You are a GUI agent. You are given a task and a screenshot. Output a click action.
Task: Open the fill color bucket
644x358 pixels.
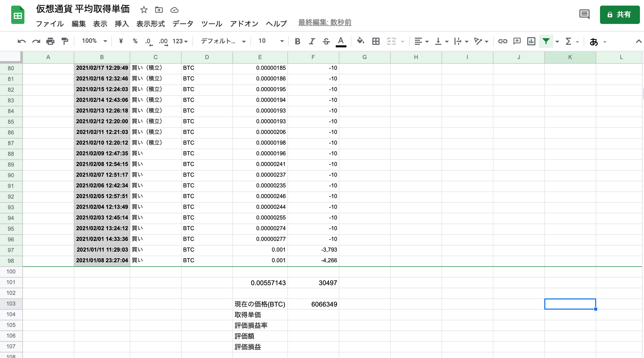360,41
